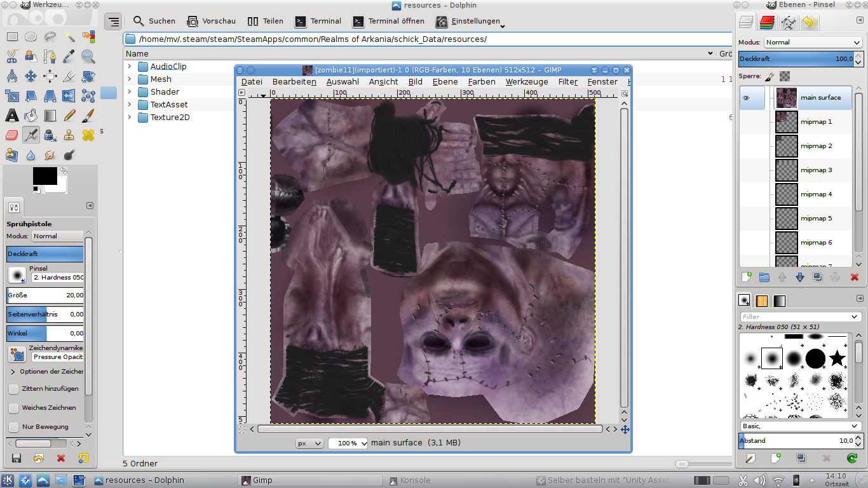Click the layer Deckkraft opacity slider
Viewport: 868px width, 488px height.
tap(796, 59)
